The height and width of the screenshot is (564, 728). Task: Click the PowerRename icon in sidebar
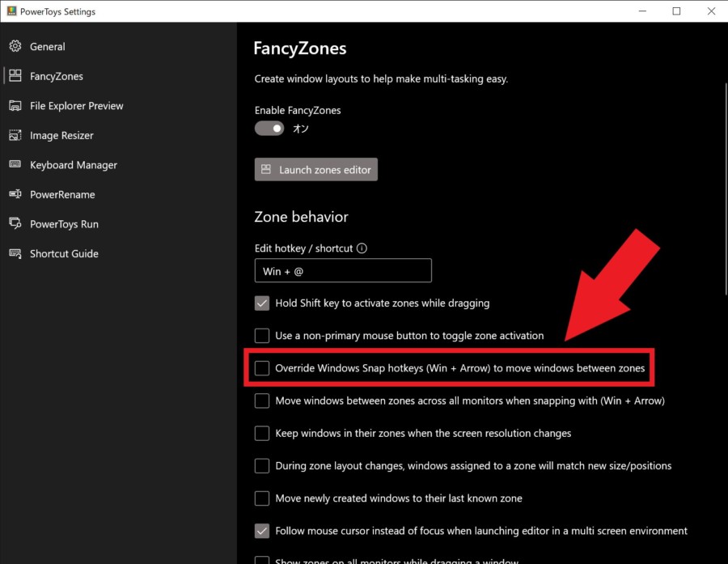coord(15,193)
